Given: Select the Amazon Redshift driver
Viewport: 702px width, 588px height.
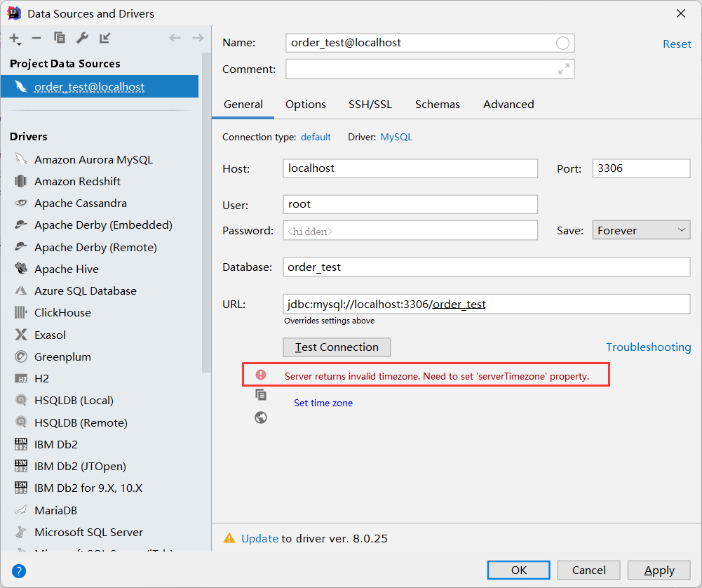Looking at the screenshot, I should (x=101, y=181).
